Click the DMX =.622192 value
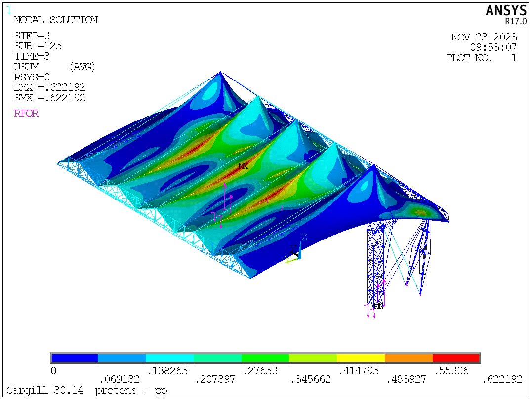Screen dimensions: 532x400 coord(49,87)
